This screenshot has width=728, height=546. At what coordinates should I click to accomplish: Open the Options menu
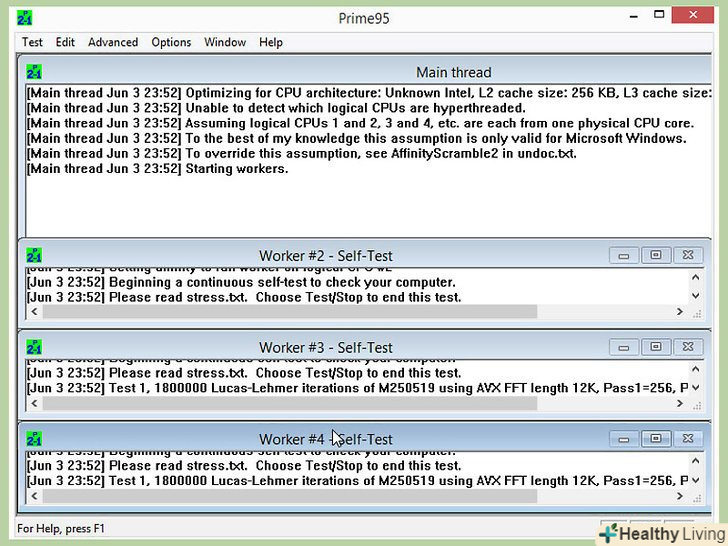coord(171,42)
